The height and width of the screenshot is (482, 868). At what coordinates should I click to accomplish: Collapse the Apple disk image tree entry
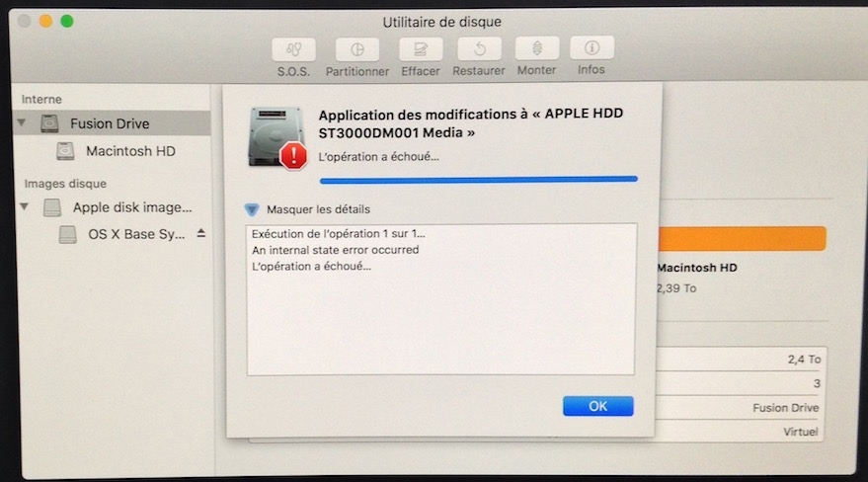(25, 206)
